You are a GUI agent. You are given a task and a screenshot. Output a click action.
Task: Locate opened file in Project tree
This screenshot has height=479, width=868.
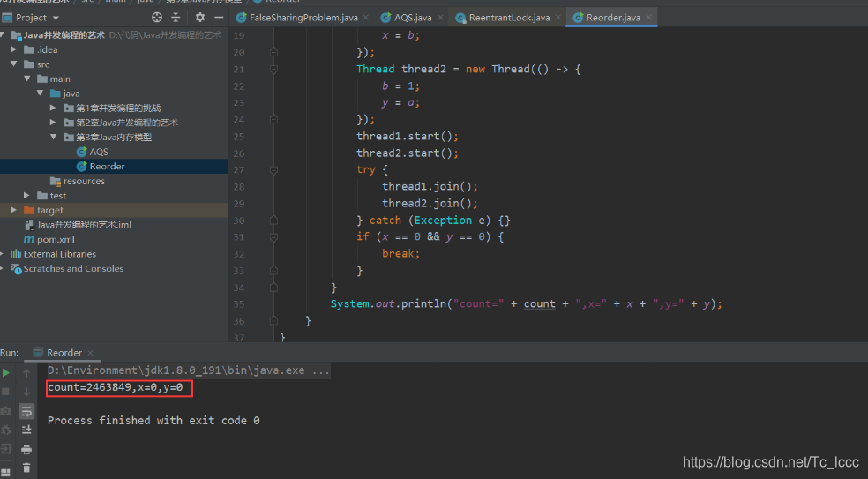pyautogui.click(x=157, y=17)
